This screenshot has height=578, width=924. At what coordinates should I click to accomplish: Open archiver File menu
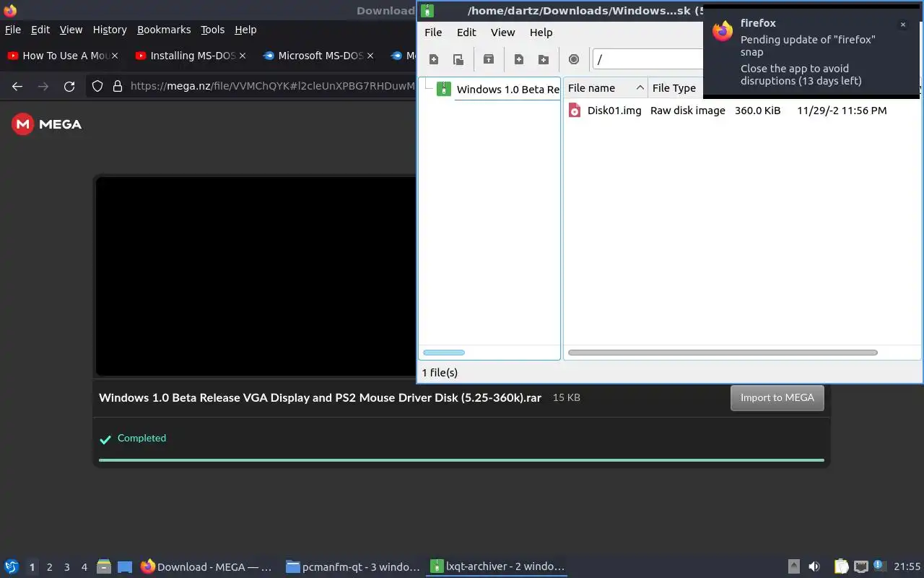point(433,32)
